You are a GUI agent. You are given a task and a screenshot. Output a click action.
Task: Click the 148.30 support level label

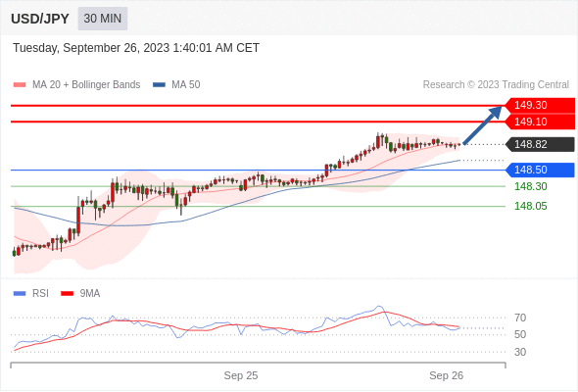tap(530, 186)
